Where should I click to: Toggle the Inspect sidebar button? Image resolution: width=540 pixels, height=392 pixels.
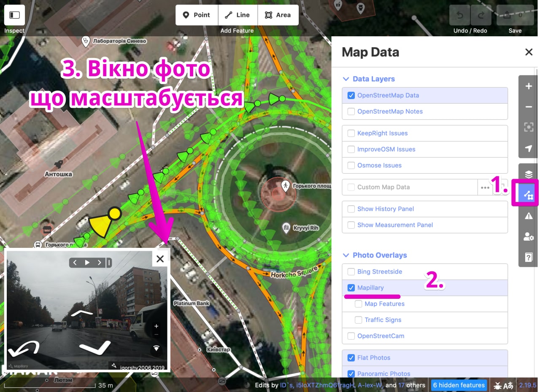point(14,15)
